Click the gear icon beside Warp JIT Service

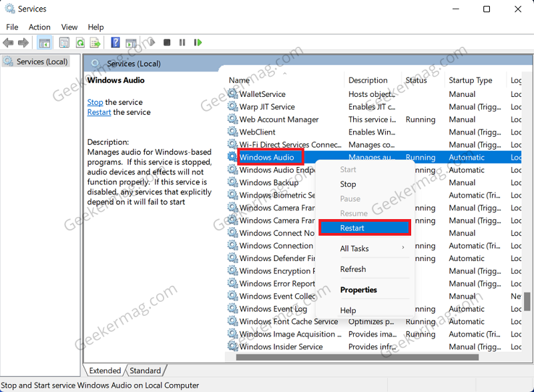(x=232, y=106)
